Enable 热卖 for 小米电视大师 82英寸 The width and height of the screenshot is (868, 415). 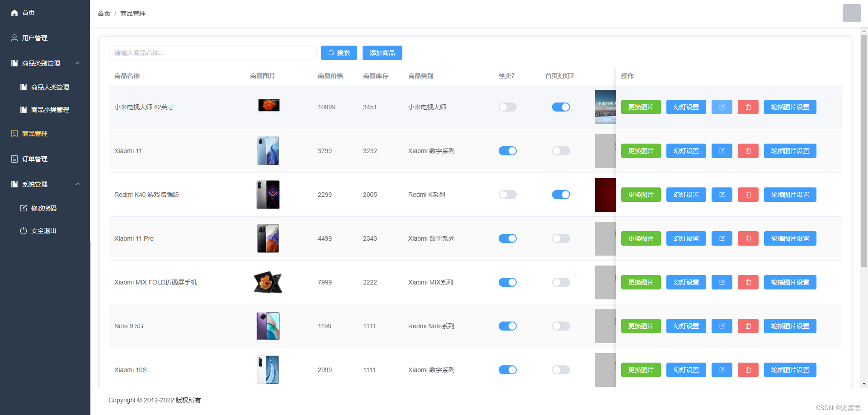tap(508, 107)
